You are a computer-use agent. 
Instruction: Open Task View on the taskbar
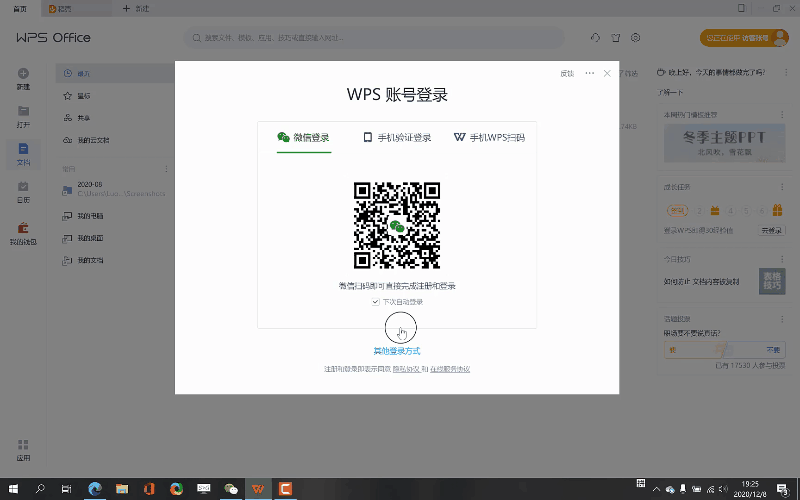pos(66,489)
